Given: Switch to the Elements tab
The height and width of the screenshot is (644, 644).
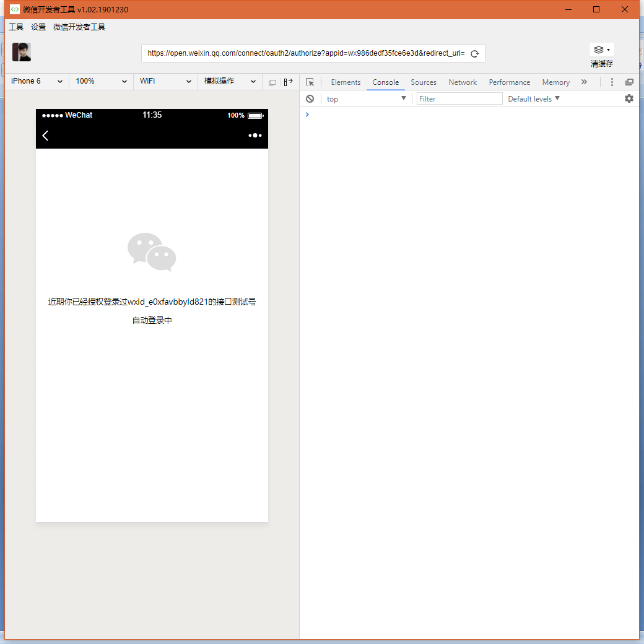Looking at the screenshot, I should coord(346,82).
